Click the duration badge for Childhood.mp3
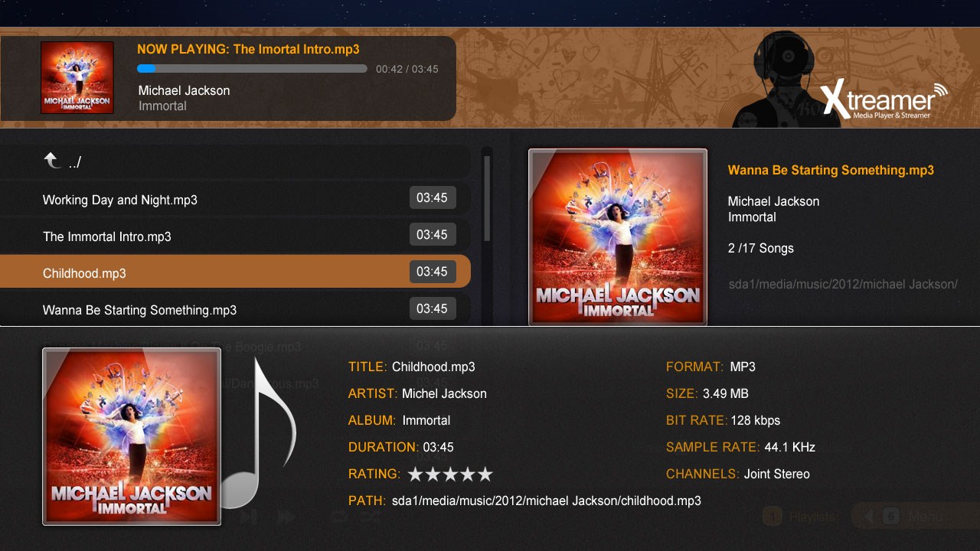This screenshot has height=551, width=980. (x=433, y=272)
